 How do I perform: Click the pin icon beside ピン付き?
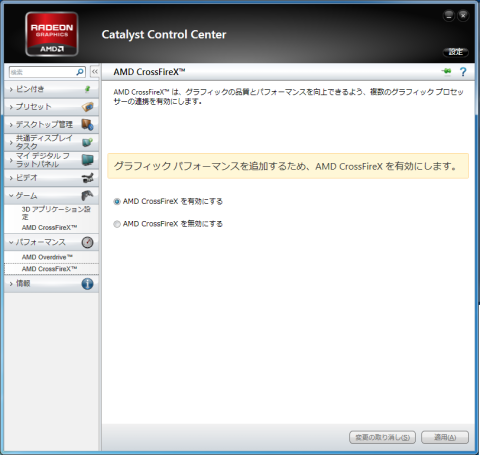click(x=87, y=89)
